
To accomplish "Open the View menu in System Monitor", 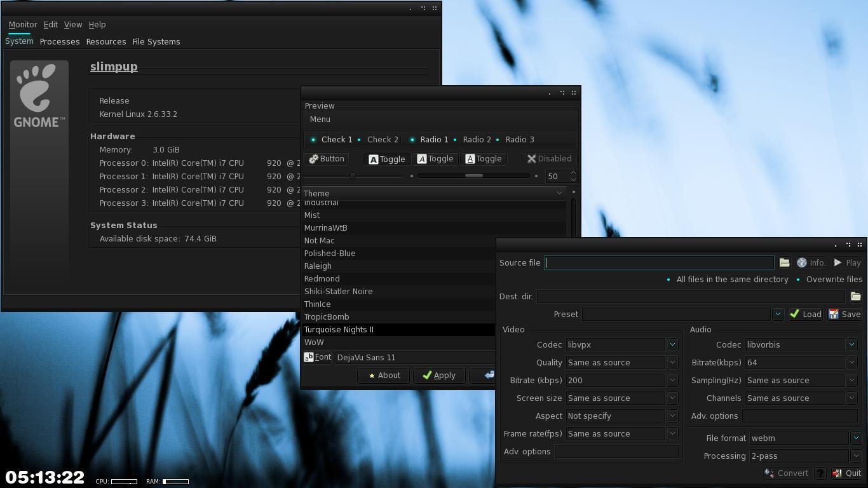I will pos(73,25).
